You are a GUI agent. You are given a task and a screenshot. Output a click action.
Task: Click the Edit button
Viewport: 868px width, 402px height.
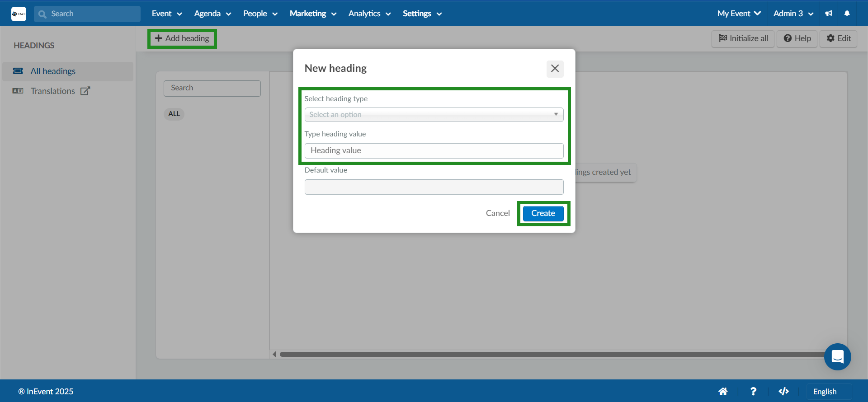tap(839, 38)
